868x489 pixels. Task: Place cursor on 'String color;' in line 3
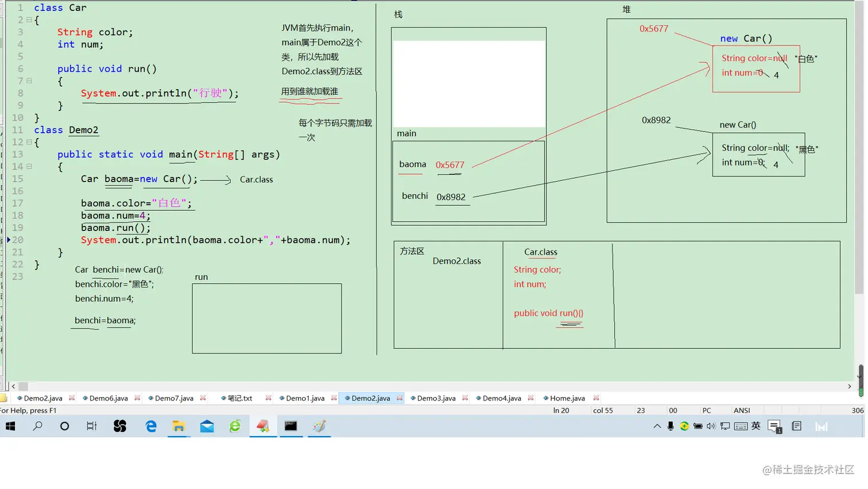point(95,32)
